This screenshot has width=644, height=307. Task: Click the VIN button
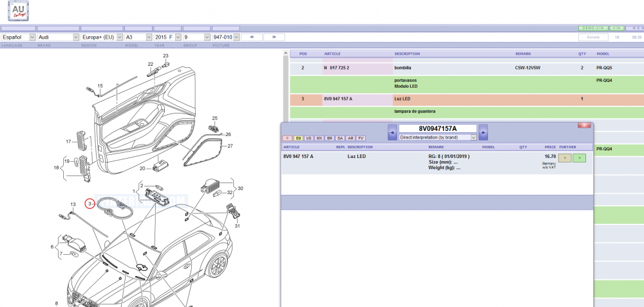pyautogui.click(x=616, y=28)
